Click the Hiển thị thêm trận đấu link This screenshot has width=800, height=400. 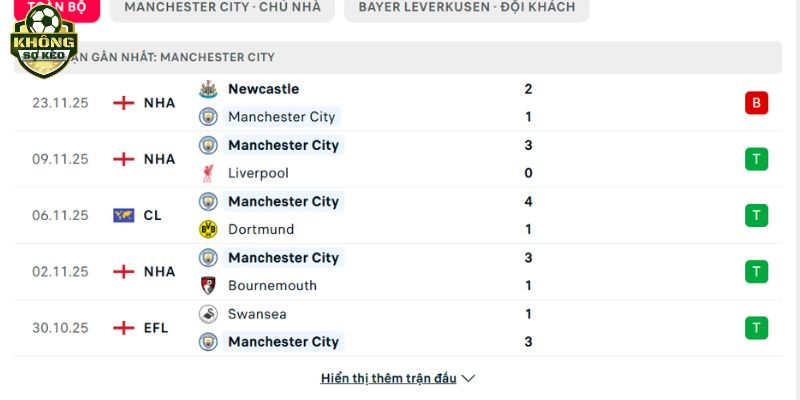click(388, 379)
